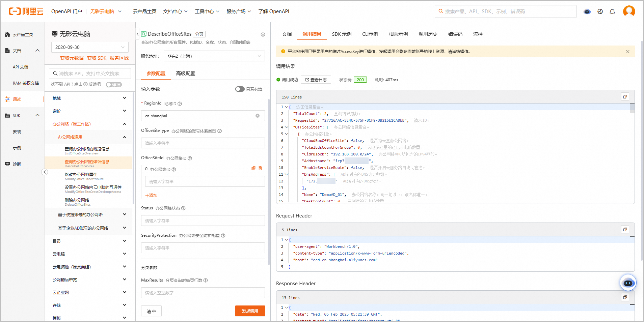Image resolution: width=644 pixels, height=322 pixels.
Task: Open the 2020-09-30 version dropdown
Action: pos(90,47)
